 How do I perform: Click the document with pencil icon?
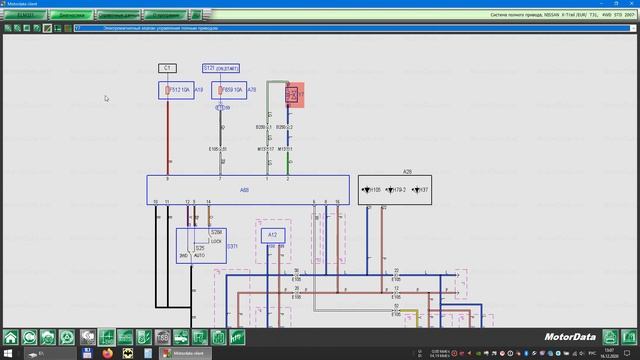[x=144, y=338]
